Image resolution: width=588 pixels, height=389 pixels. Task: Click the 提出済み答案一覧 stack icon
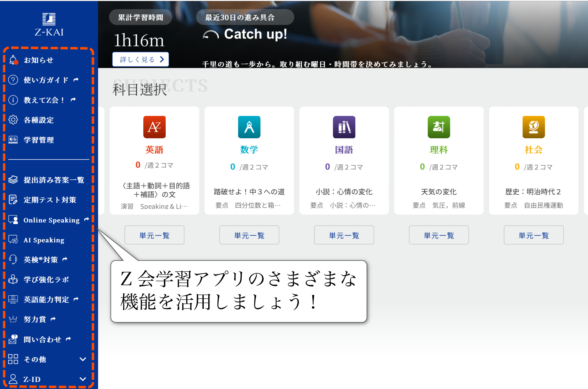13,180
